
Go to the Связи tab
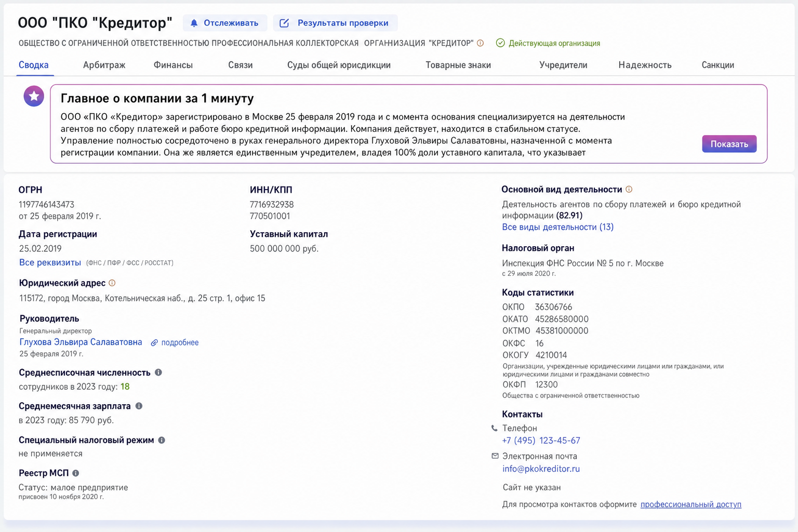(x=240, y=65)
